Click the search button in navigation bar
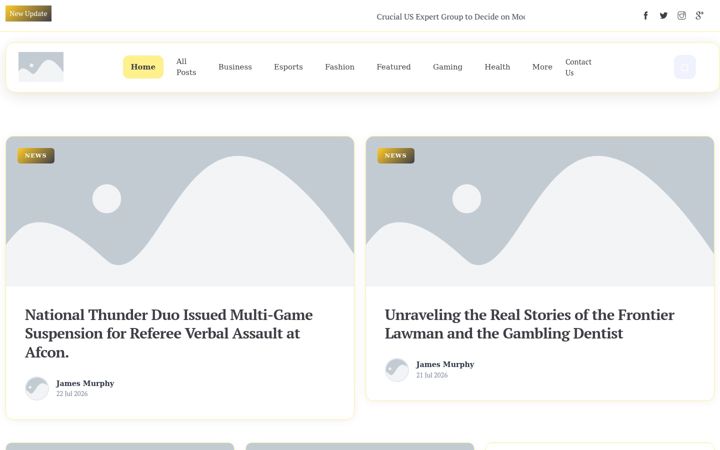The height and width of the screenshot is (450, 720). pos(685,67)
